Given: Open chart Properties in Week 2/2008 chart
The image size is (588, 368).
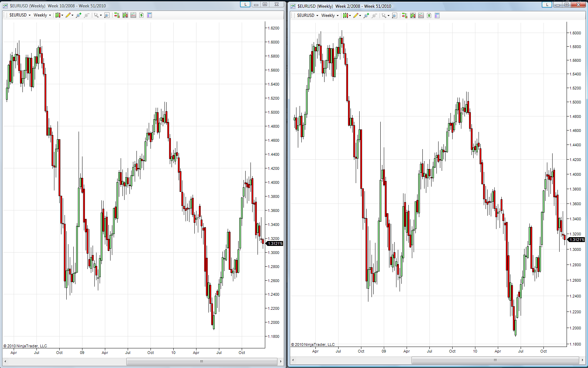Looking at the screenshot, I should point(437,15).
